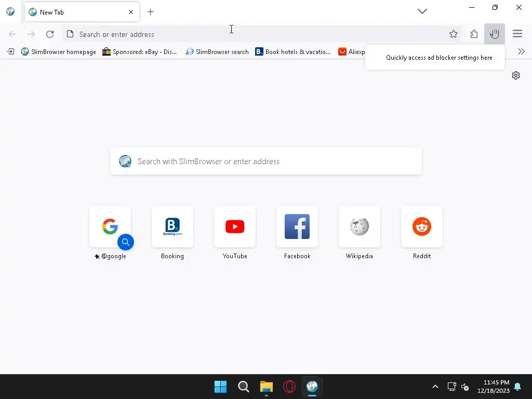The image size is (532, 399).
Task: Click the page info icon in address bar
Action: pyautogui.click(x=70, y=34)
